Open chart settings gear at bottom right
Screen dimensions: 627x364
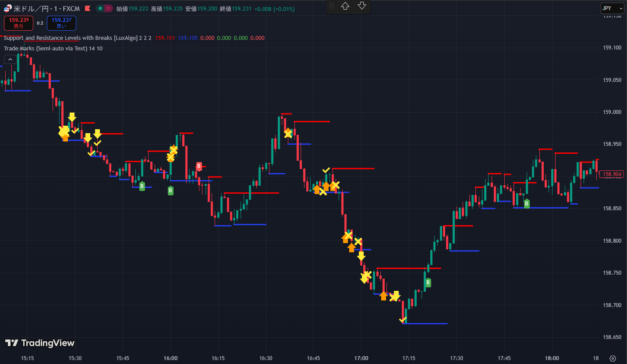point(613,358)
